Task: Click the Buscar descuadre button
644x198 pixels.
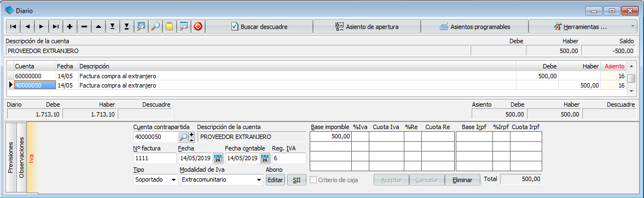Action: point(259,27)
